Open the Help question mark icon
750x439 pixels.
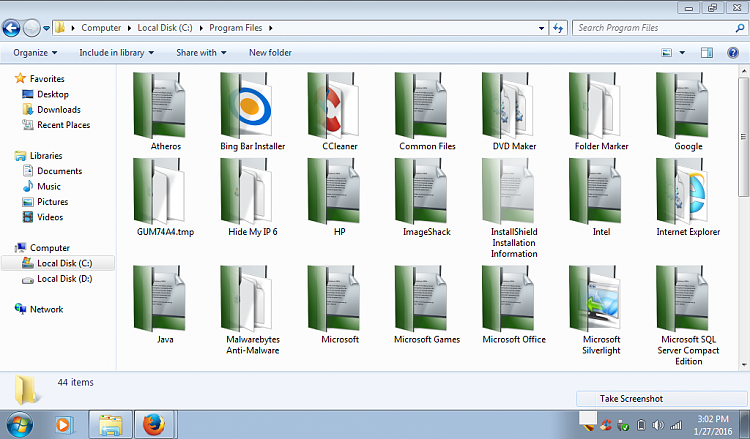[x=732, y=53]
